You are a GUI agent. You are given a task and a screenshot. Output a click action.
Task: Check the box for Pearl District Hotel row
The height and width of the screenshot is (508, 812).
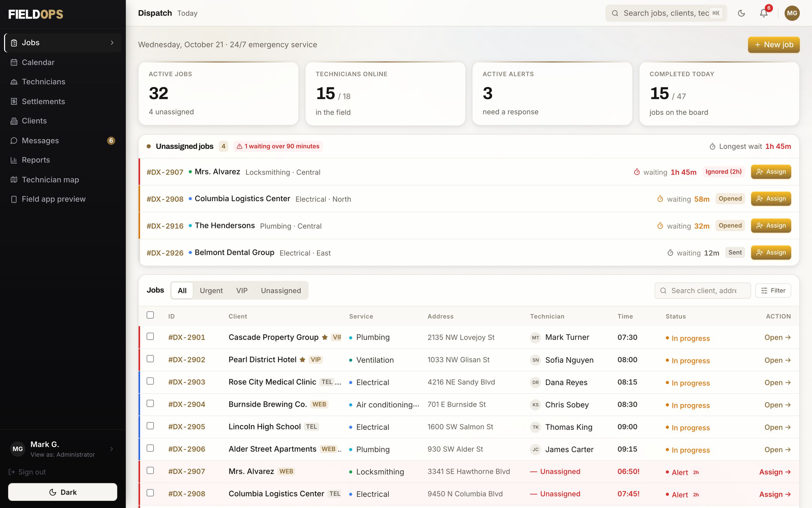150,359
